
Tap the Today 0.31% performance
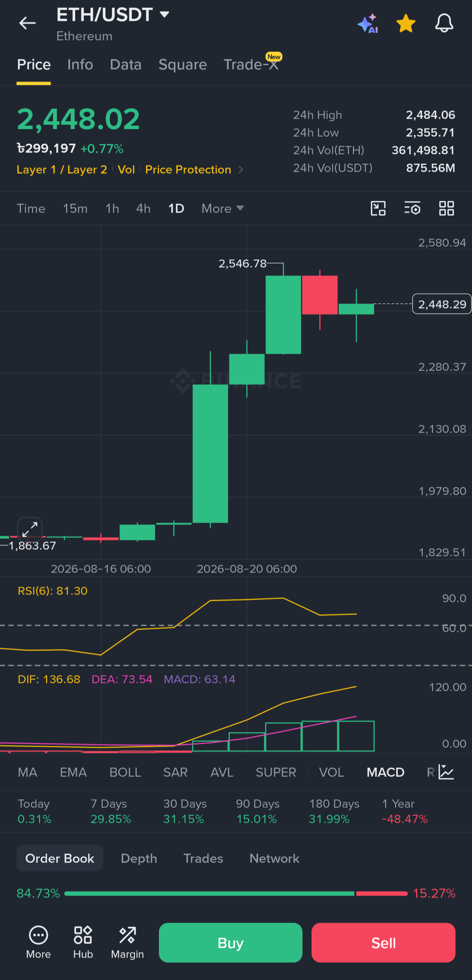pyautogui.click(x=34, y=811)
